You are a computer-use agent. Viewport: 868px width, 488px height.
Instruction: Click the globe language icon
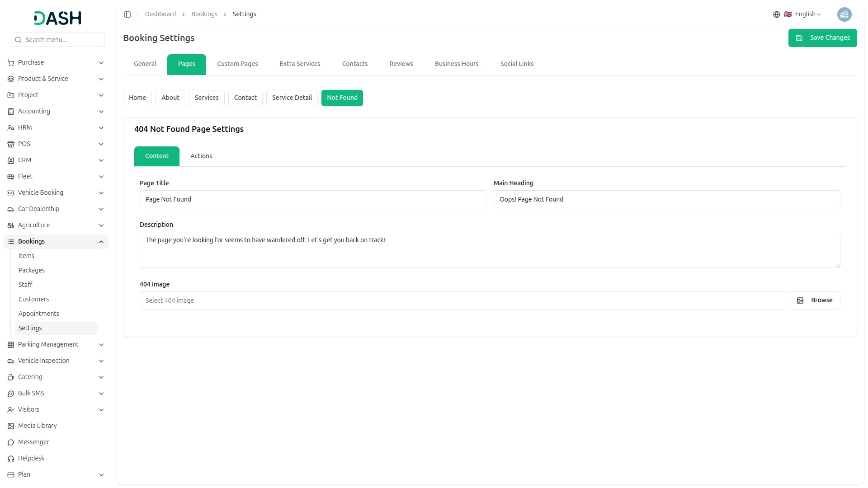click(x=776, y=14)
